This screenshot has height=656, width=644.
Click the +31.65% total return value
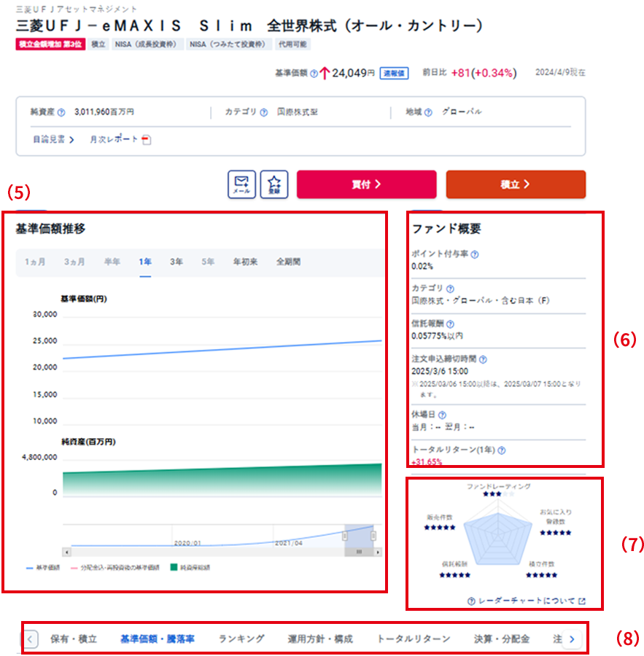(x=427, y=462)
